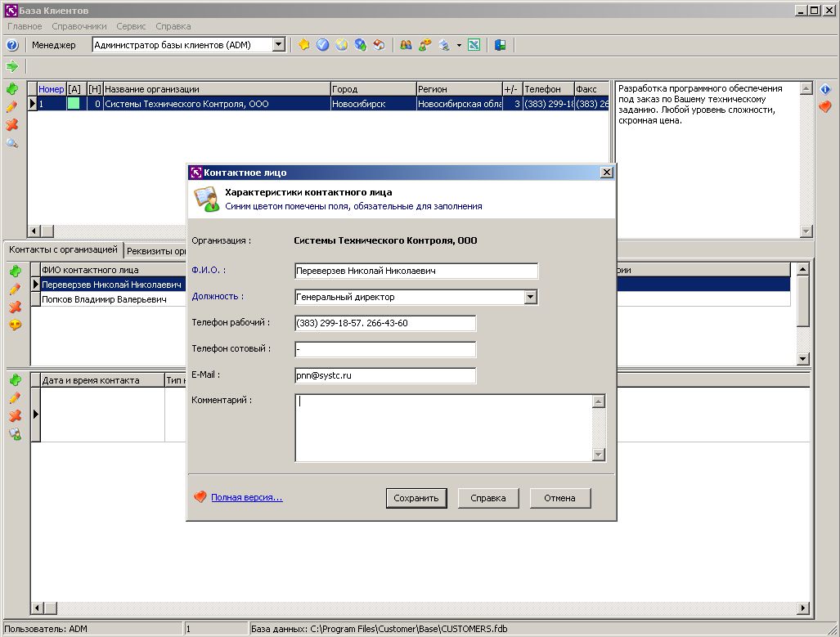
Task: Click the Комментарий field scrollbar down arrow
Action: tap(599, 455)
